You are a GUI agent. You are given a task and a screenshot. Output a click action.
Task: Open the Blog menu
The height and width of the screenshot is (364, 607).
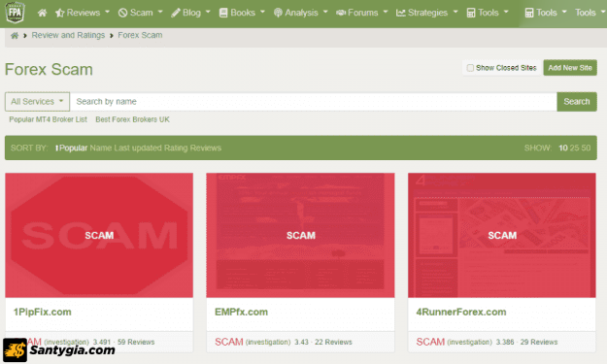pyautogui.click(x=191, y=13)
